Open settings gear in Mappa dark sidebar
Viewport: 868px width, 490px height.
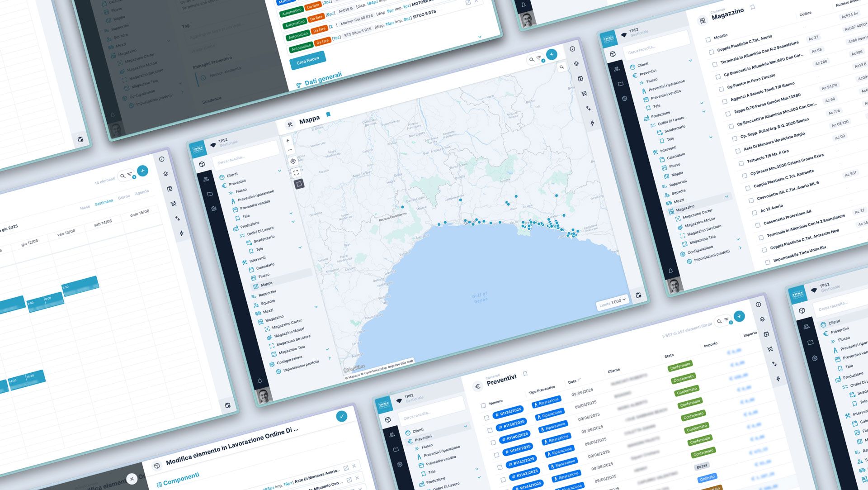point(214,209)
